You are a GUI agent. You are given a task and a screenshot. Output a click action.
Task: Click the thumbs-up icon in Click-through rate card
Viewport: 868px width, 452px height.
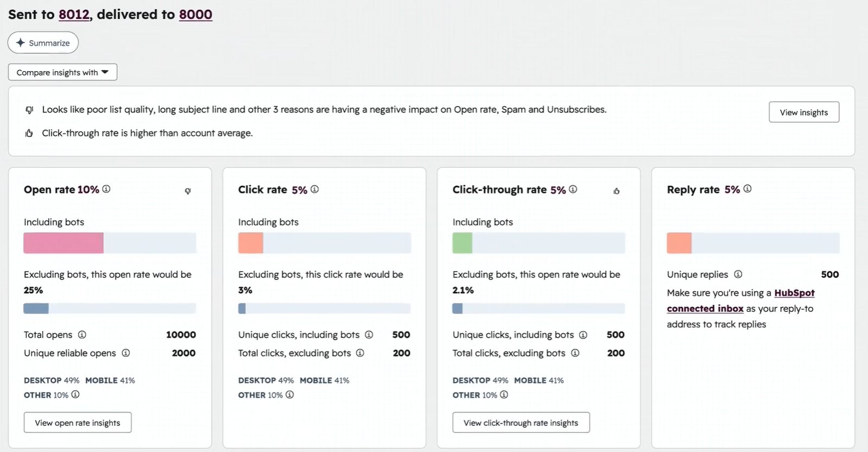tap(617, 191)
